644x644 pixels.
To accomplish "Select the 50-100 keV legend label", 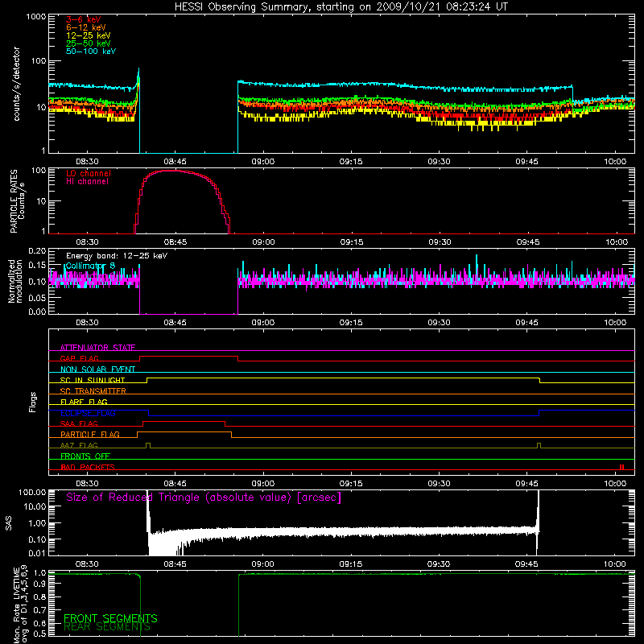I will click(x=91, y=52).
